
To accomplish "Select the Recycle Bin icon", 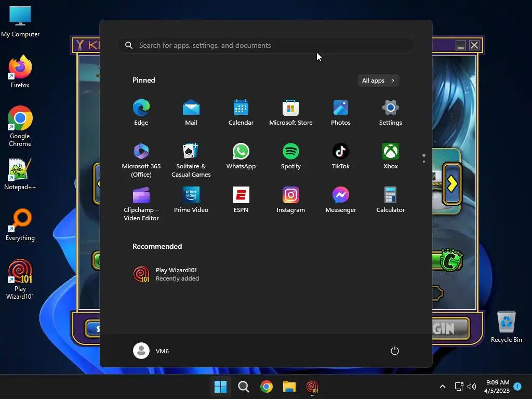I will 506,327.
